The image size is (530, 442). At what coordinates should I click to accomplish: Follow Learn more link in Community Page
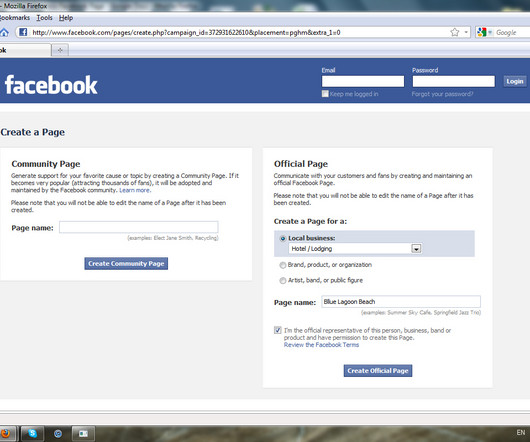point(135,190)
